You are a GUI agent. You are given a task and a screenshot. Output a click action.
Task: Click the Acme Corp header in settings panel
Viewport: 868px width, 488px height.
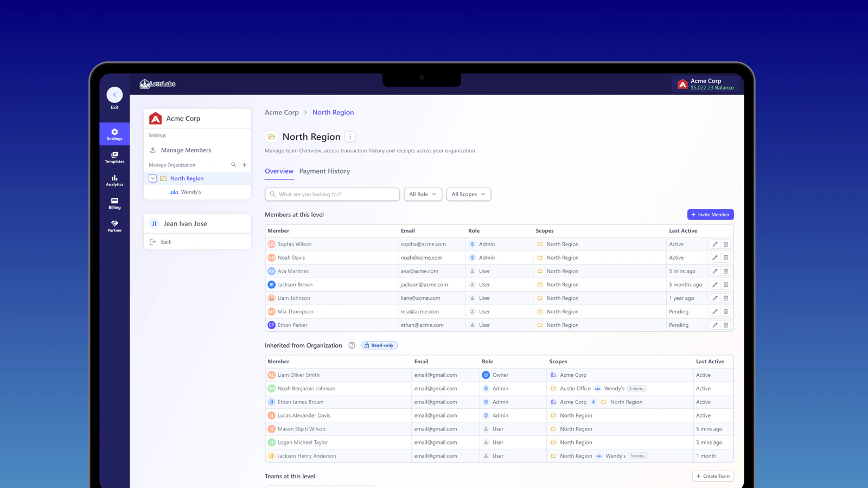click(x=197, y=118)
